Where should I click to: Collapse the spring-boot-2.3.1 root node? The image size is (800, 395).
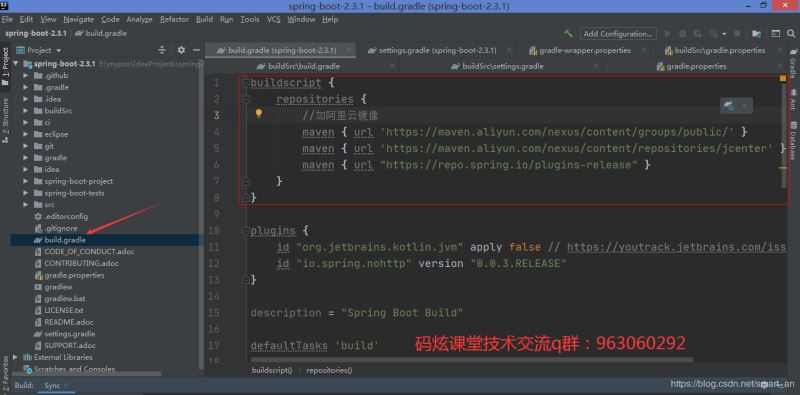[x=15, y=64]
